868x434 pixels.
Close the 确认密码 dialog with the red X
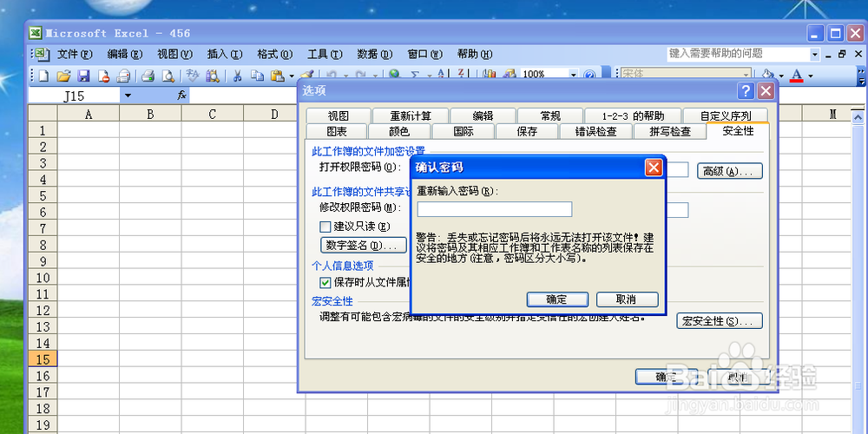pyautogui.click(x=654, y=168)
